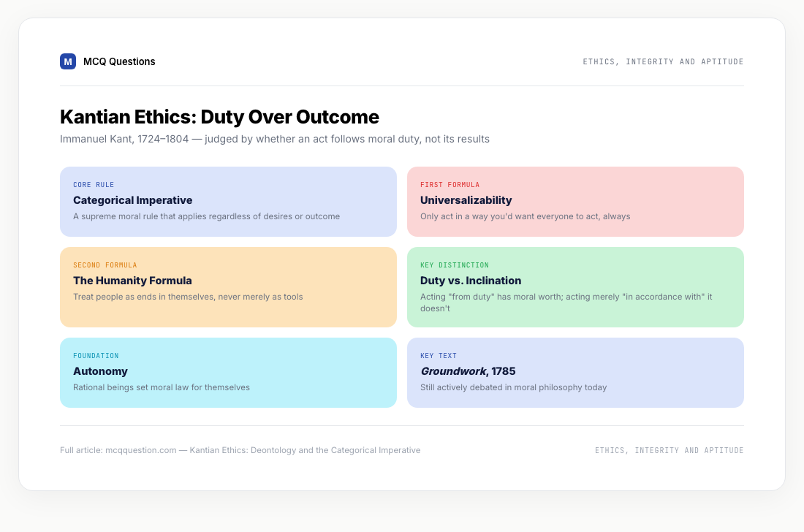This screenshot has height=532, width=804.
Task: Open The Humanity Formula card
Action: click(228, 287)
